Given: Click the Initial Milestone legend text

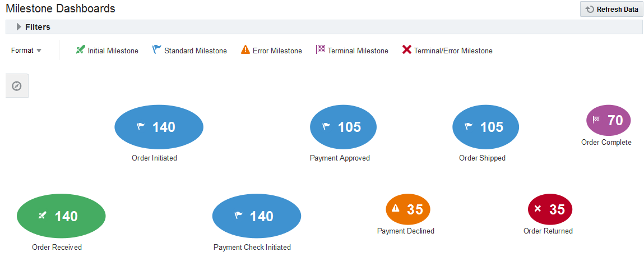Looking at the screenshot, I should [x=113, y=51].
